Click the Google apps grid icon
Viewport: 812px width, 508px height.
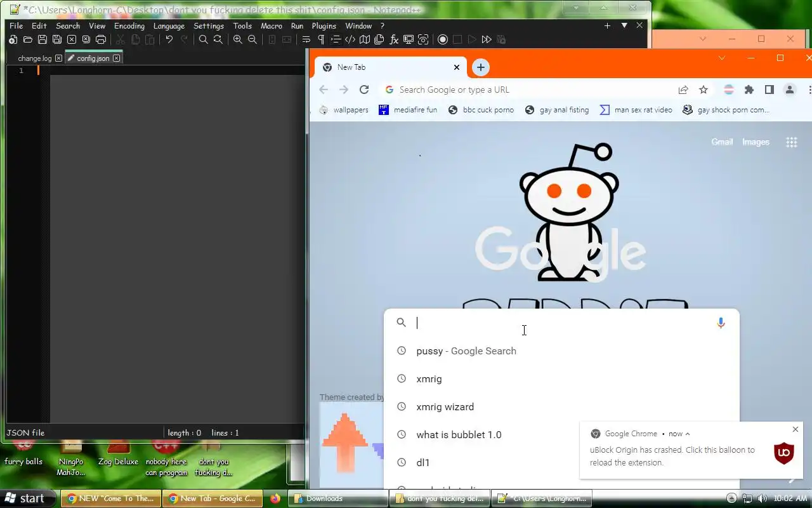(x=791, y=142)
